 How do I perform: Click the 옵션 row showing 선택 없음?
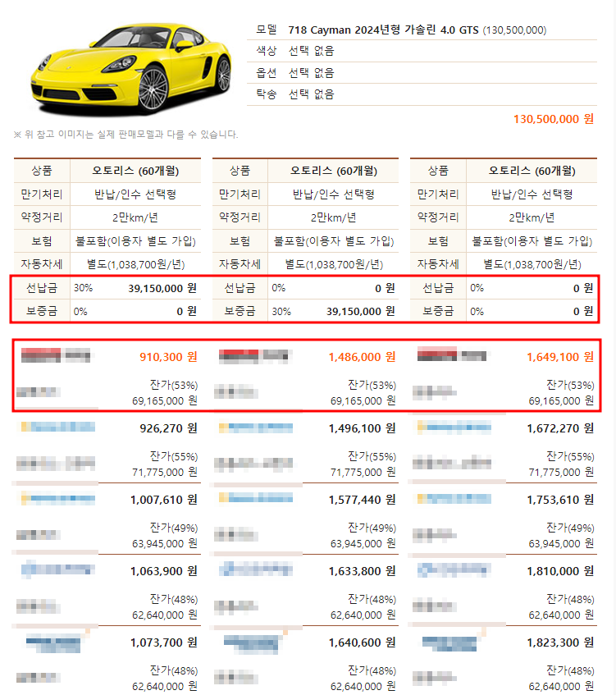pyautogui.click(x=422, y=73)
